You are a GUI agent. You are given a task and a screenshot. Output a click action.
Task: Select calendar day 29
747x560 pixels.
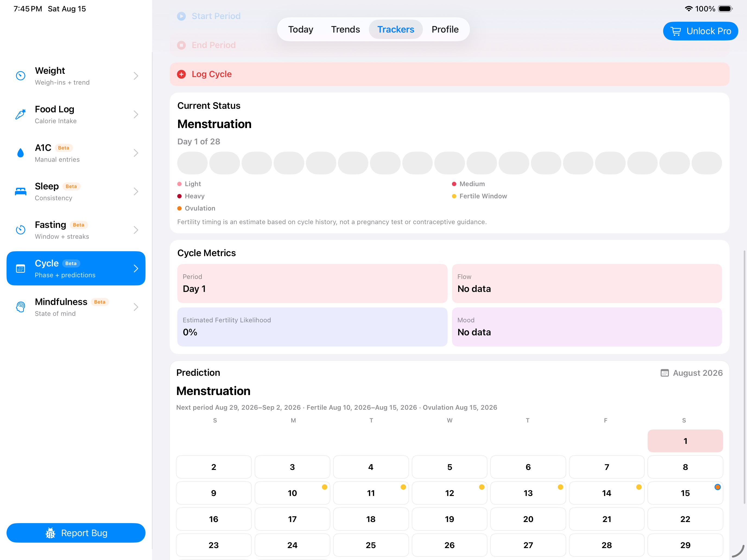coord(685,545)
